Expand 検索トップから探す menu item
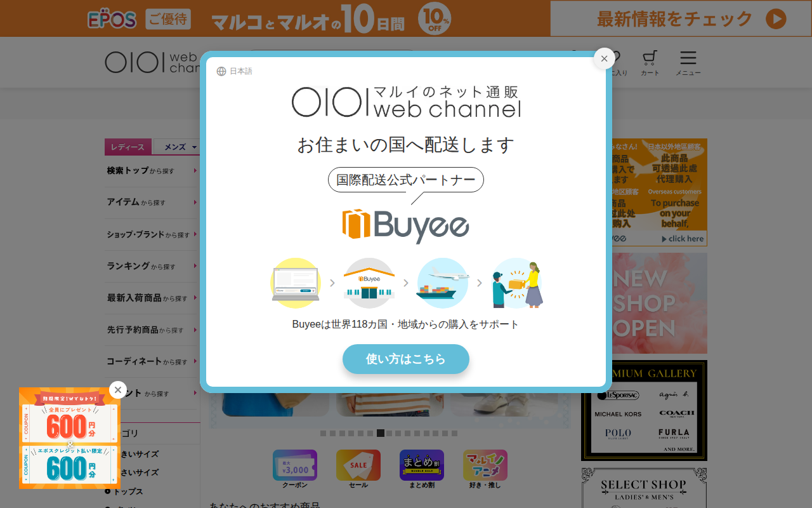The image size is (812, 508). [x=152, y=171]
